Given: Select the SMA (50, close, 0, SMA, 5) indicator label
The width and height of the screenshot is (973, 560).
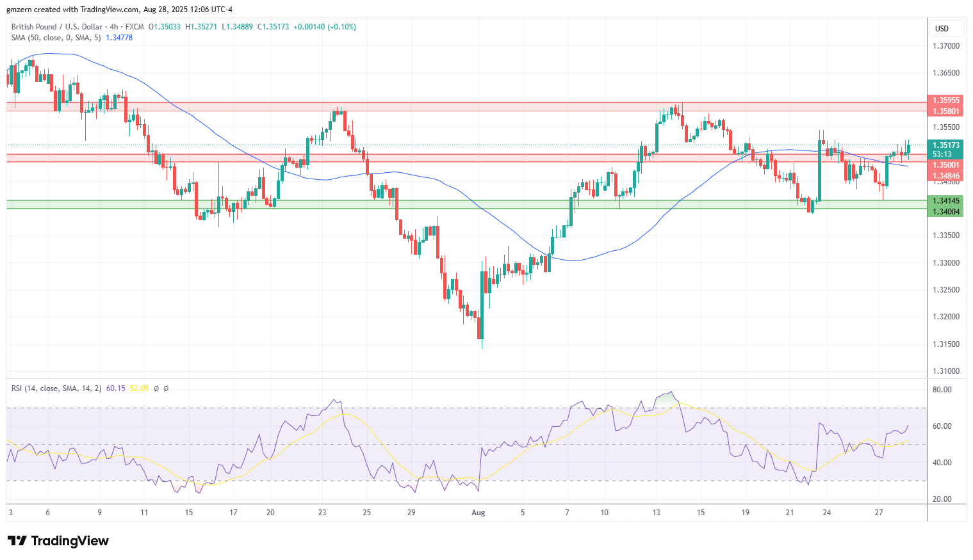Looking at the screenshot, I should pos(56,38).
